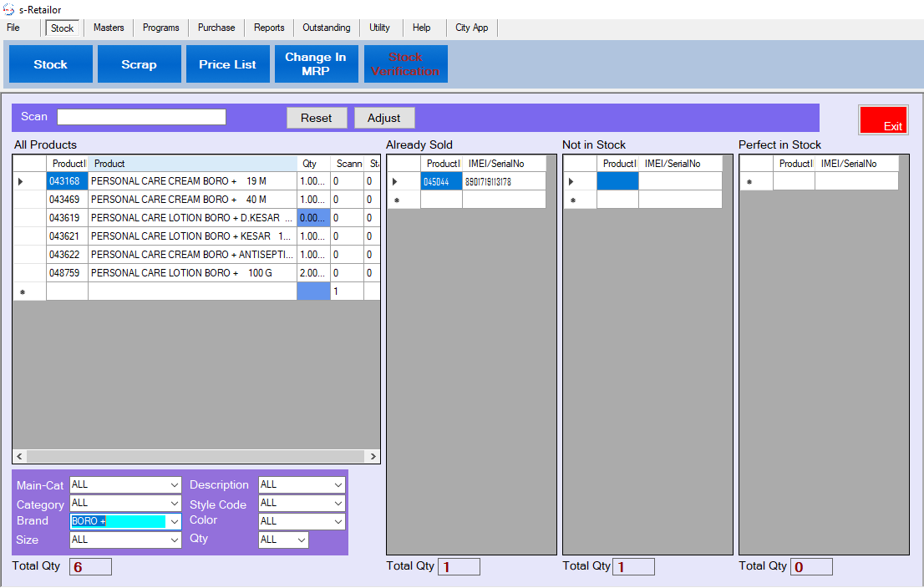The height and width of the screenshot is (588, 924).
Task: Select product 045044 in Already Sold grid
Action: pos(440,181)
